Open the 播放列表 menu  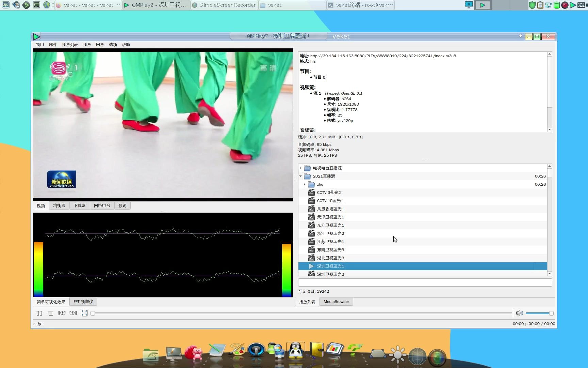point(70,45)
